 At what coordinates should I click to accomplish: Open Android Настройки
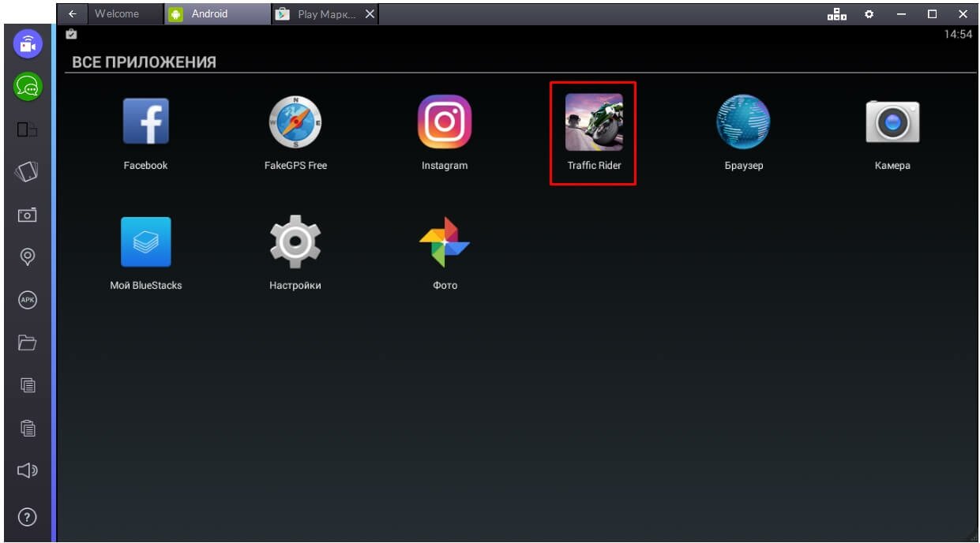[x=295, y=243]
